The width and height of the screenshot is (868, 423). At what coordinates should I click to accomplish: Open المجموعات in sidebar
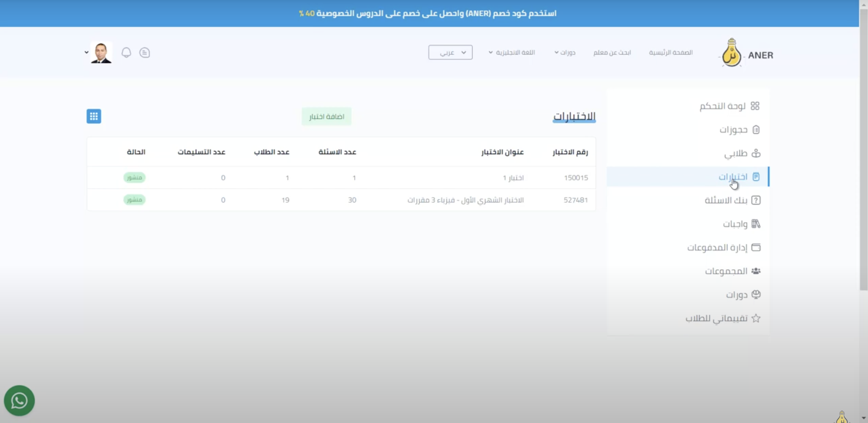pyautogui.click(x=726, y=271)
